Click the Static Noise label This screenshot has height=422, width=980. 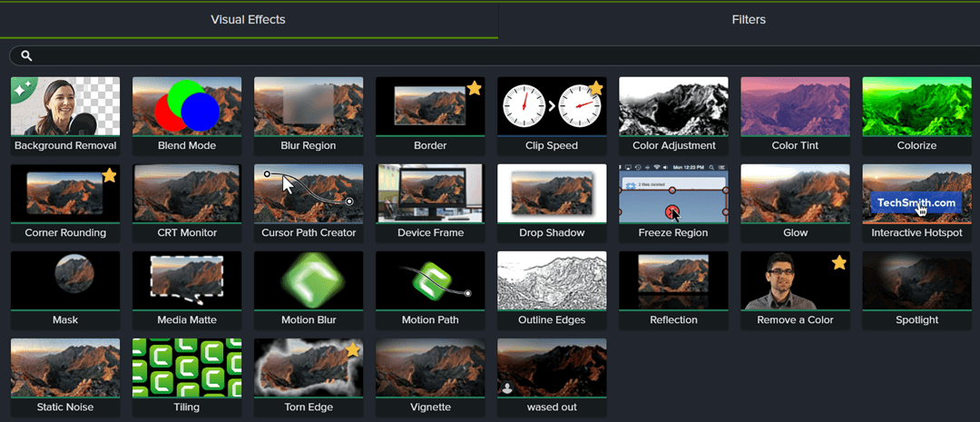point(65,407)
